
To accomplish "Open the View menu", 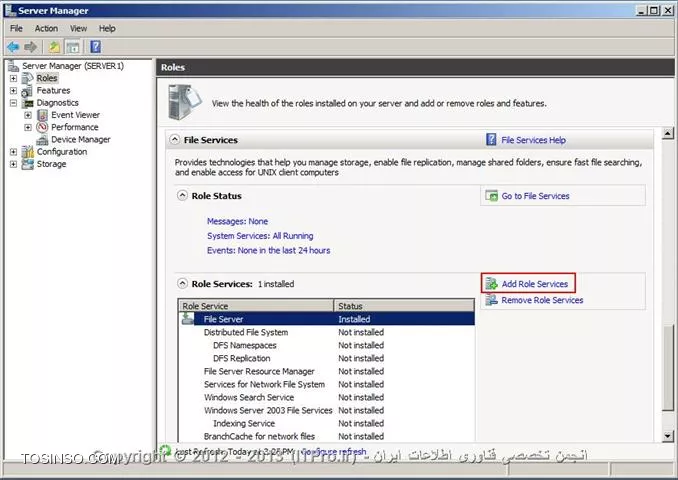I will point(78,29).
